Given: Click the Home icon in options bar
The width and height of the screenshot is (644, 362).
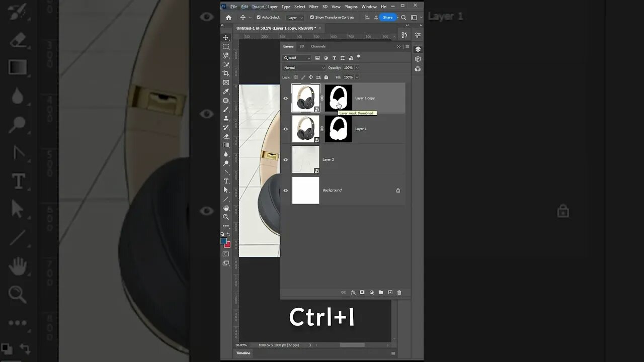Looking at the screenshot, I should 228,17.
